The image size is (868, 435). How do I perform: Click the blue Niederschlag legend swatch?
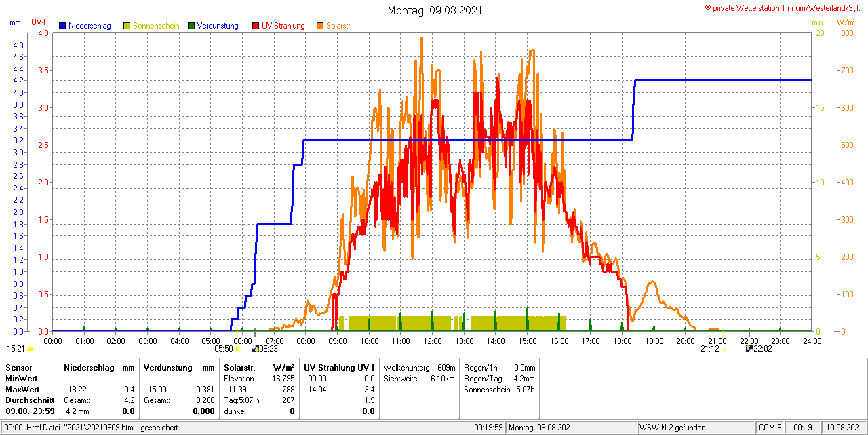[62, 26]
